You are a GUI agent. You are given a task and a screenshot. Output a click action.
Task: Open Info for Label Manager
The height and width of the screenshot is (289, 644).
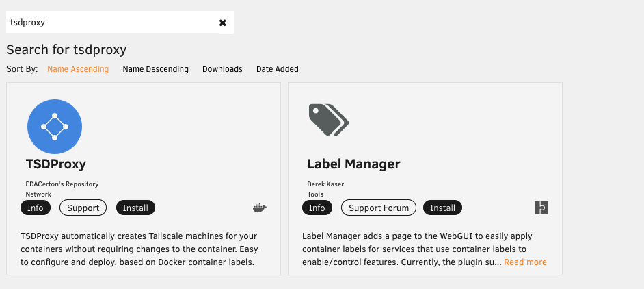(317, 208)
